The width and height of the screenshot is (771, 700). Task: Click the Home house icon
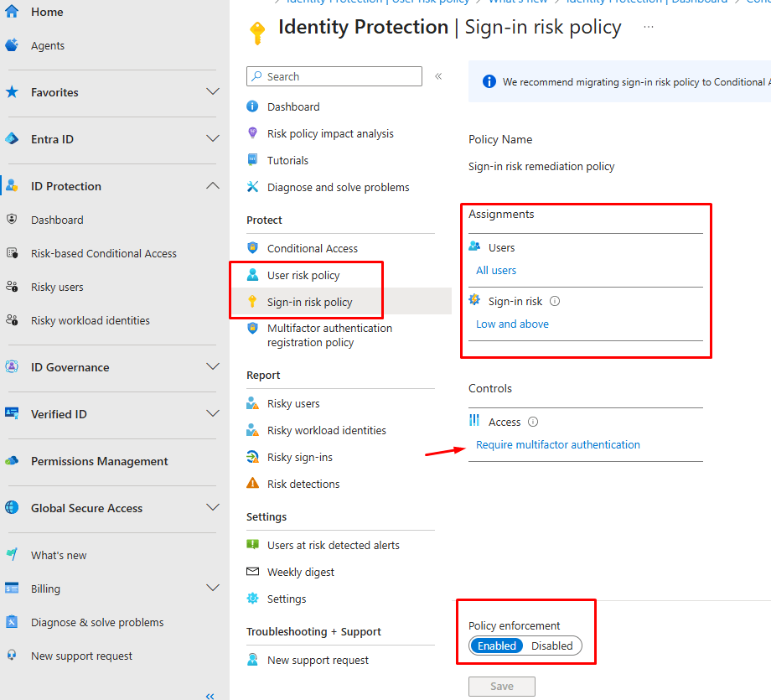coord(12,11)
